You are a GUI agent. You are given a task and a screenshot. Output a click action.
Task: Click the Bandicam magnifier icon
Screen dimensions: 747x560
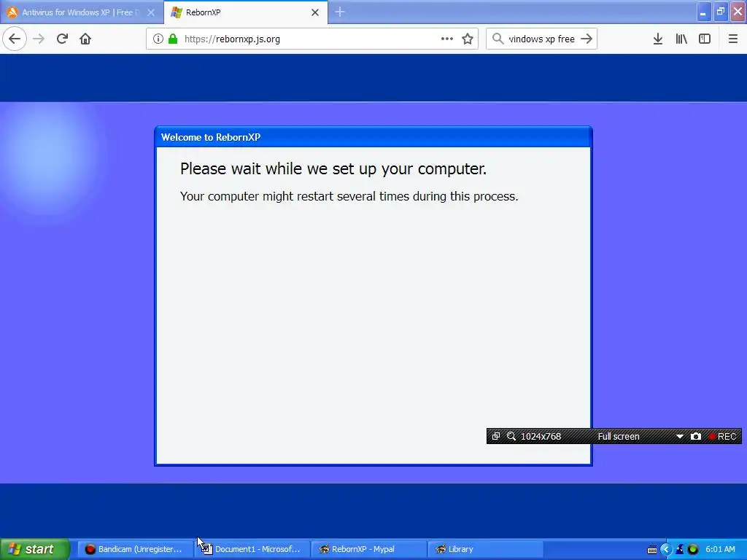(x=511, y=436)
